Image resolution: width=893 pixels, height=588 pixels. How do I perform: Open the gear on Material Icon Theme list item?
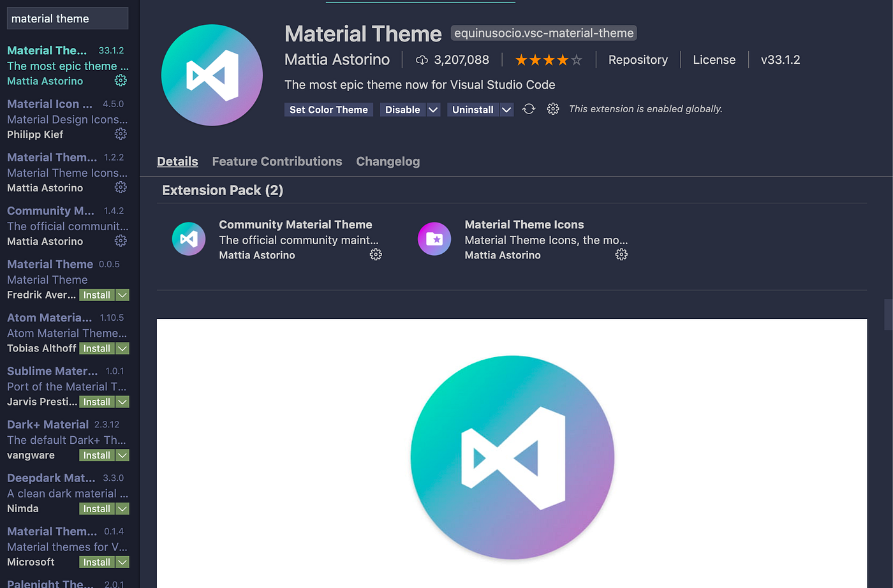121,134
